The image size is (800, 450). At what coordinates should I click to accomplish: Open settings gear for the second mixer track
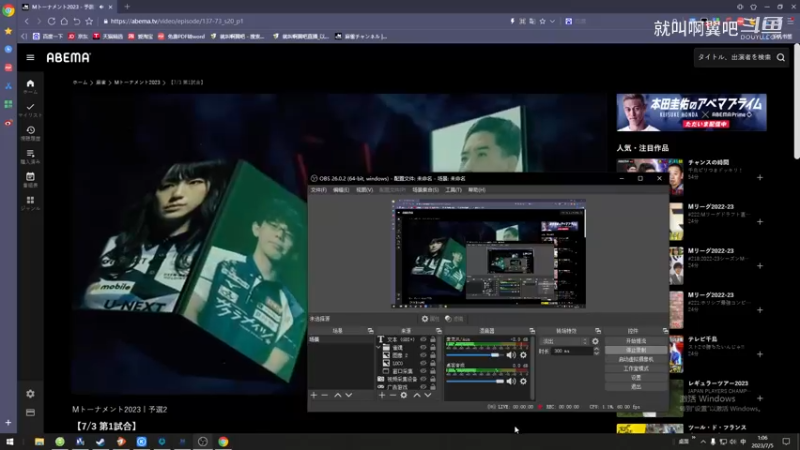click(x=523, y=381)
